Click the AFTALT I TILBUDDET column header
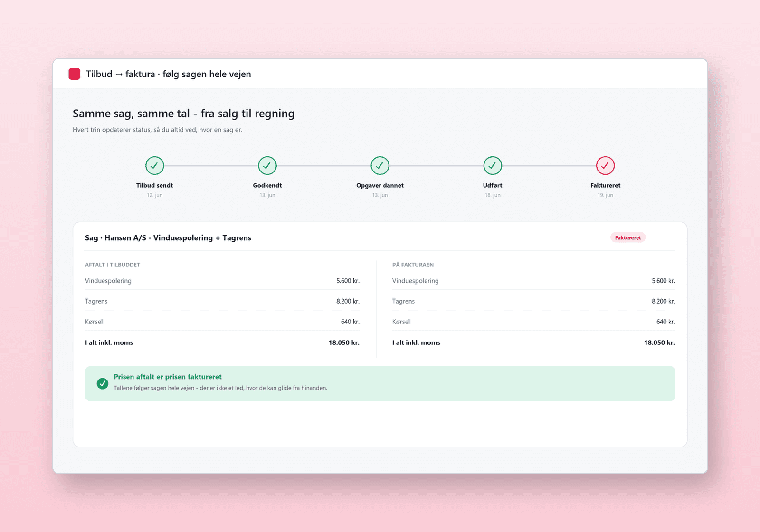Screen dimensions: 760x532 113,265
